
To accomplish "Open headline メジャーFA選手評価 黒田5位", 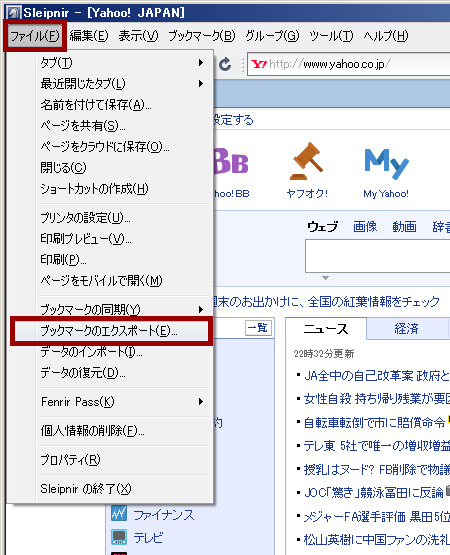I will tap(377, 516).
